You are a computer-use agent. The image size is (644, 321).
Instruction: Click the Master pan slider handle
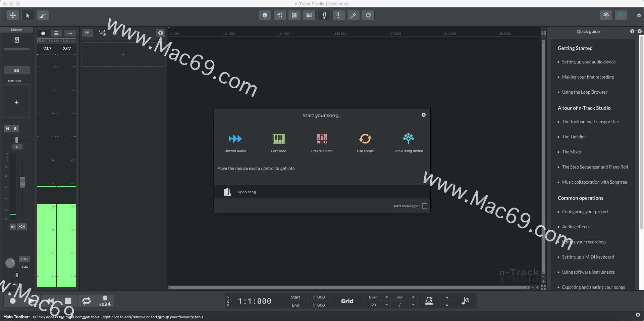coord(17,140)
